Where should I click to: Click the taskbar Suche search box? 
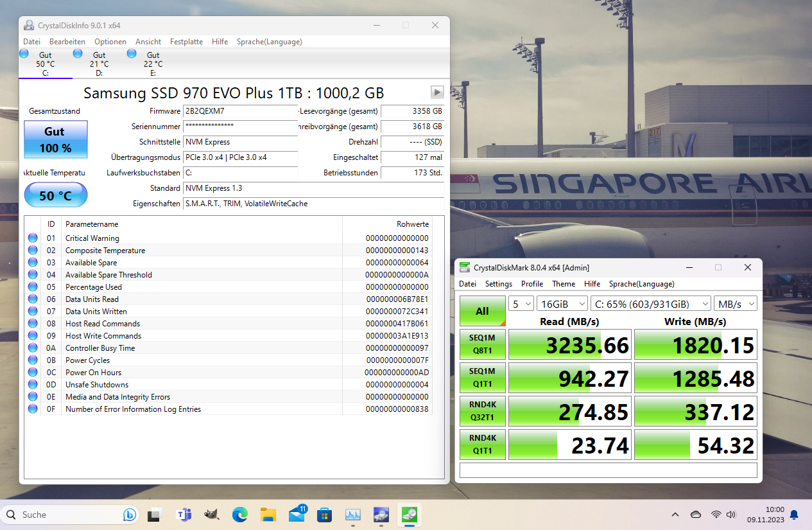(x=71, y=515)
